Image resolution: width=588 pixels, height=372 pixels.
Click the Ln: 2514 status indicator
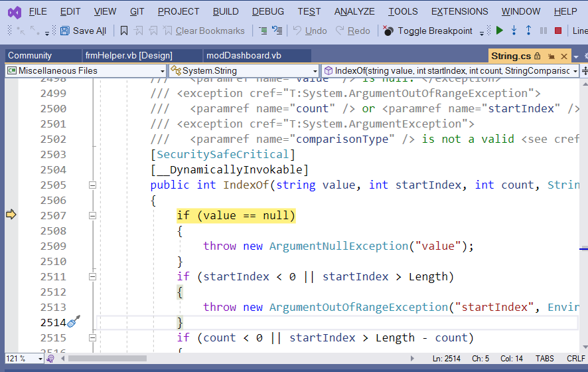[446, 359]
